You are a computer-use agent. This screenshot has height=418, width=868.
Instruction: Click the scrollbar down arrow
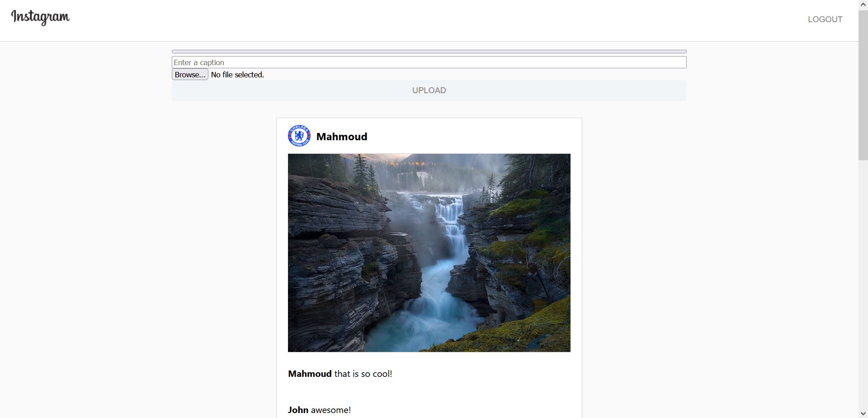click(x=863, y=414)
